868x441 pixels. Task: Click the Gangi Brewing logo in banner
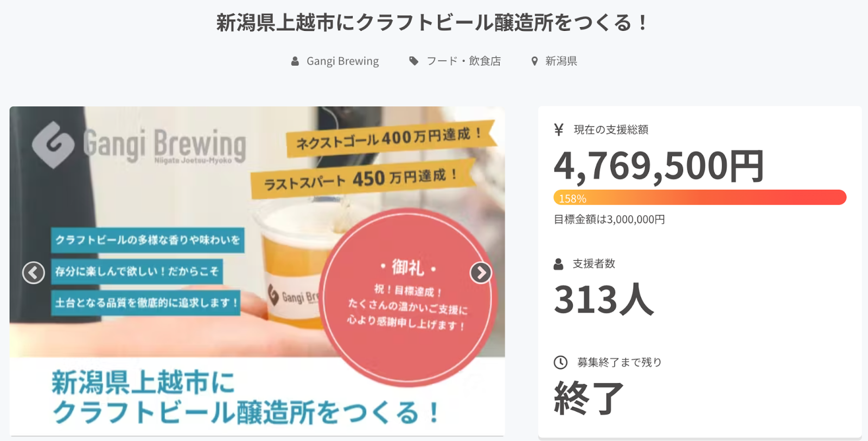(139, 145)
